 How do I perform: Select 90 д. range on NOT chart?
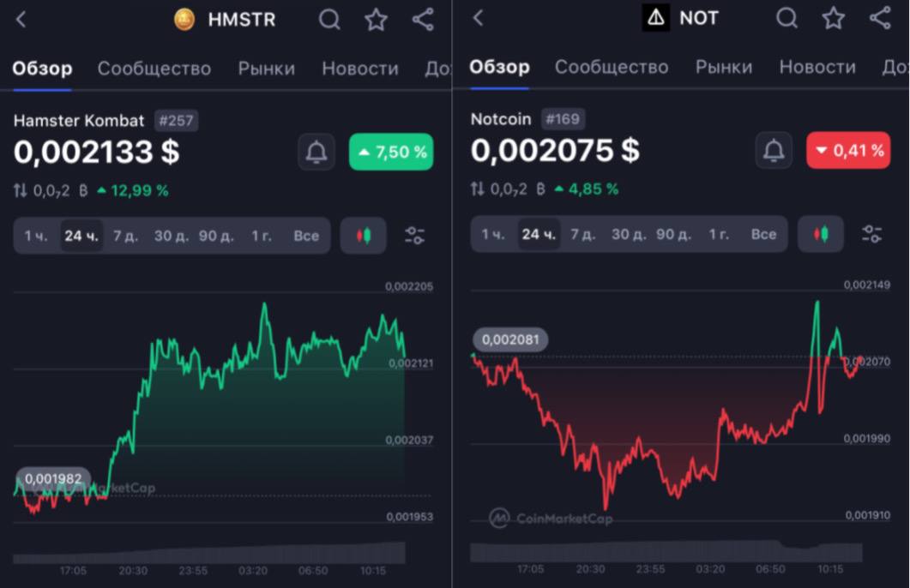[x=673, y=234]
